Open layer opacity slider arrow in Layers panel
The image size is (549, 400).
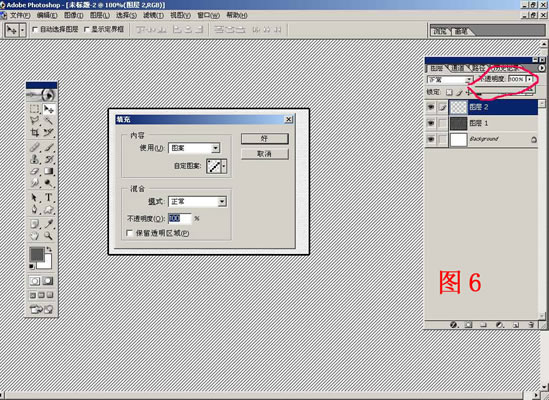click(530, 79)
